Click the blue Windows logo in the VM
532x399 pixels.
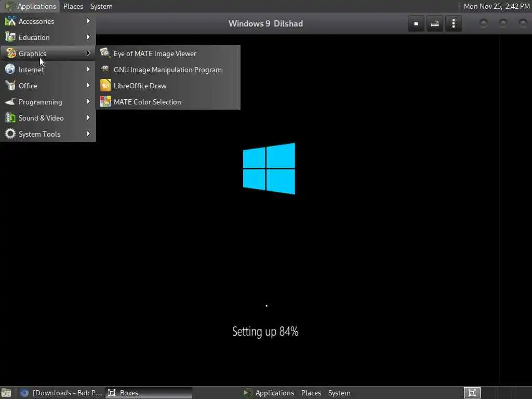point(269,169)
